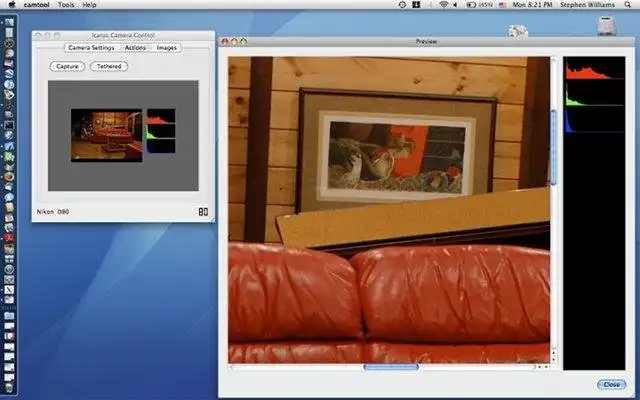This screenshot has width=640, height=400.
Task: Click the Mon 8:21 PM clock
Action: coord(532,5)
